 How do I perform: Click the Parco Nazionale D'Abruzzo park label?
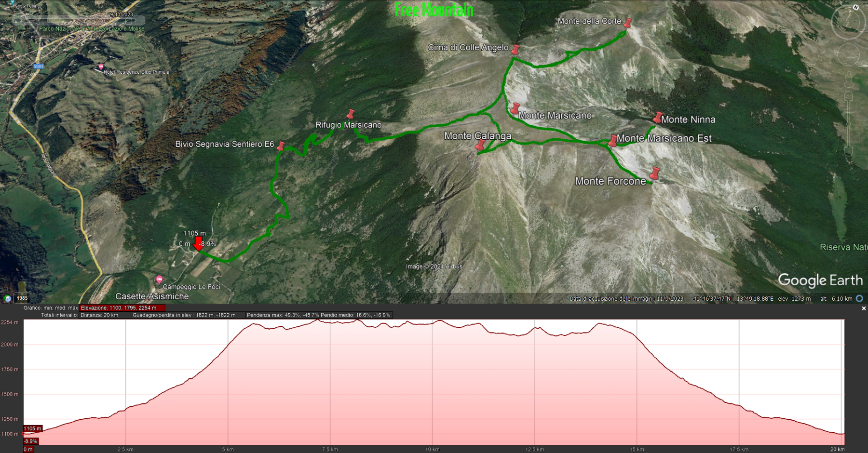click(x=92, y=28)
